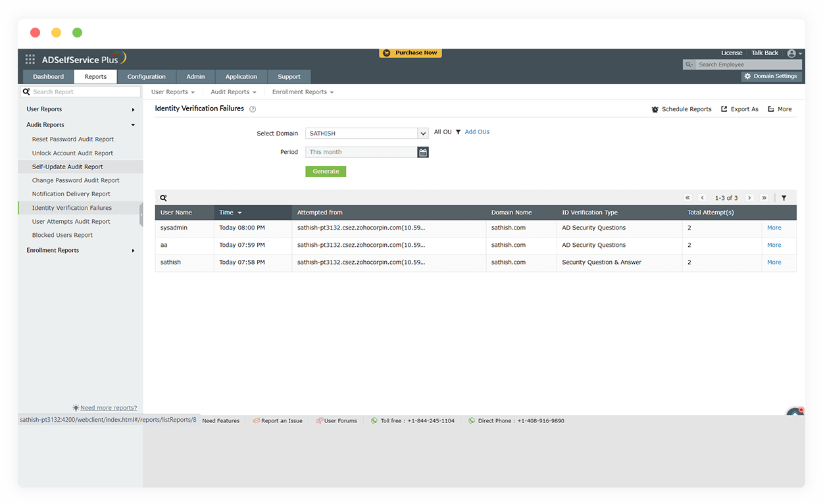Switch to the Configuration tab
Image resolution: width=825 pixels, height=504 pixels.
(147, 77)
